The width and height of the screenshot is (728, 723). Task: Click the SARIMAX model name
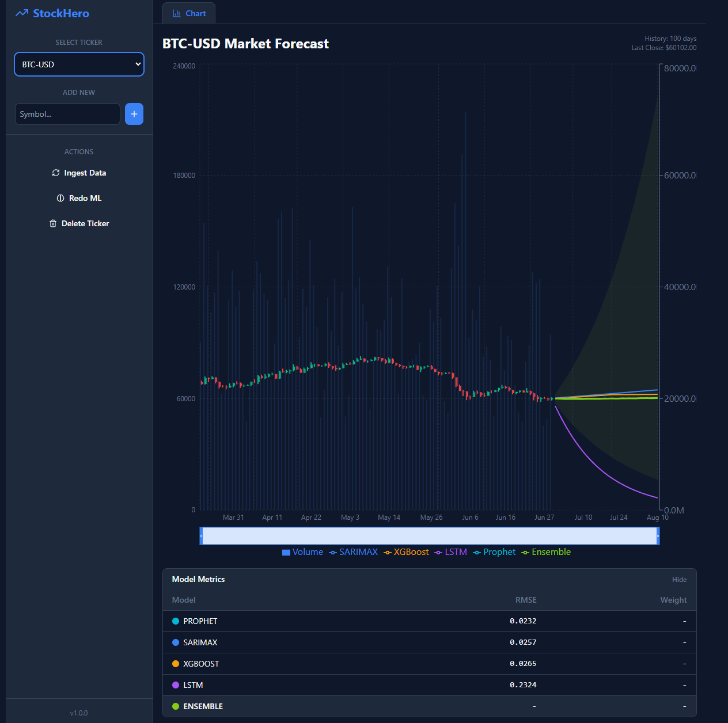[200, 642]
